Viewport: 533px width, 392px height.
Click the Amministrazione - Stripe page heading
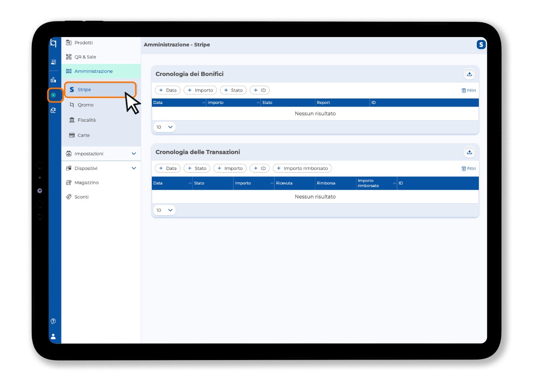coord(177,45)
